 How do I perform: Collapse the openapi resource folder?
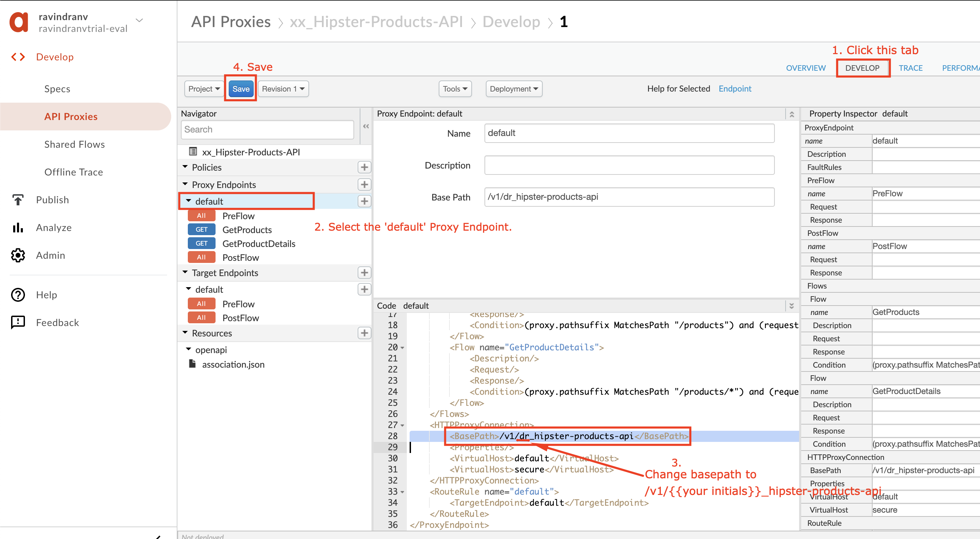[189, 349]
